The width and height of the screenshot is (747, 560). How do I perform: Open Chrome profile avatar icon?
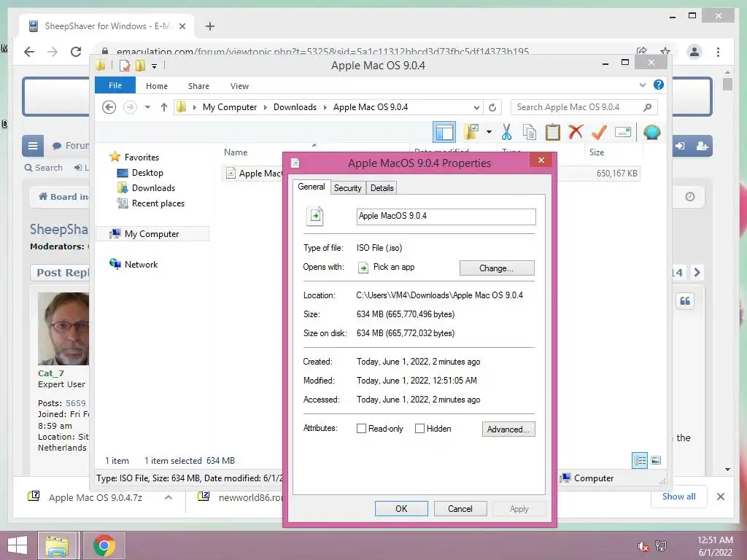coord(694,52)
